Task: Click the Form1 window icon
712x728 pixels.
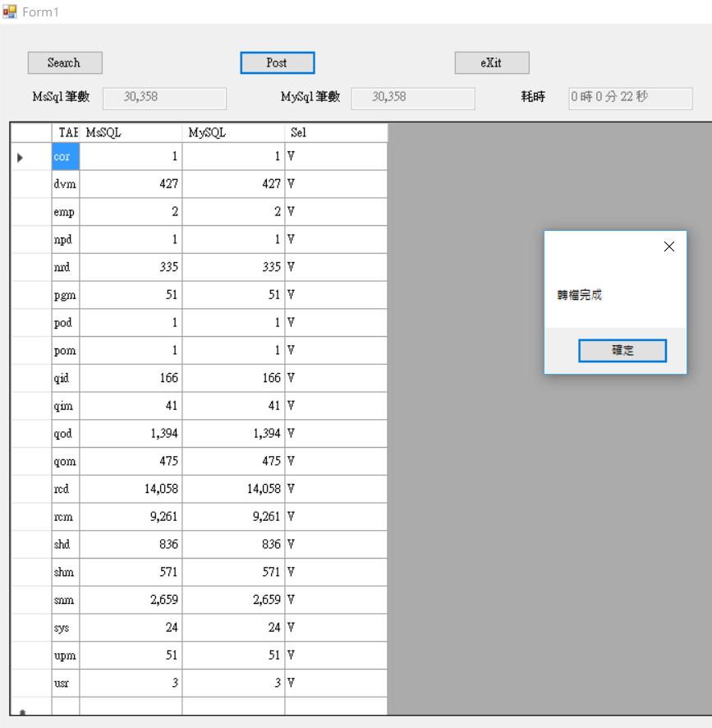Action: click(10, 12)
